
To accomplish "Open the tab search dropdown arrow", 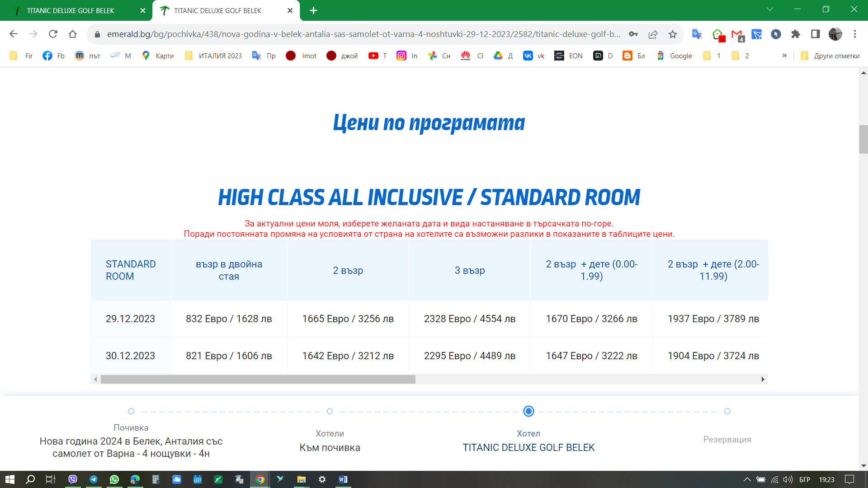I will click(769, 9).
